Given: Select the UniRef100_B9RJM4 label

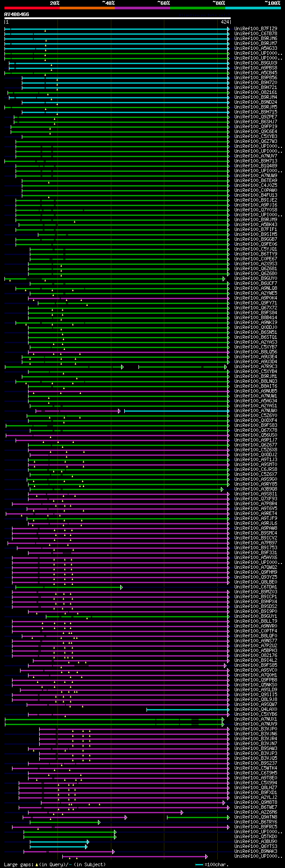Looking at the screenshot, I should point(256,97).
